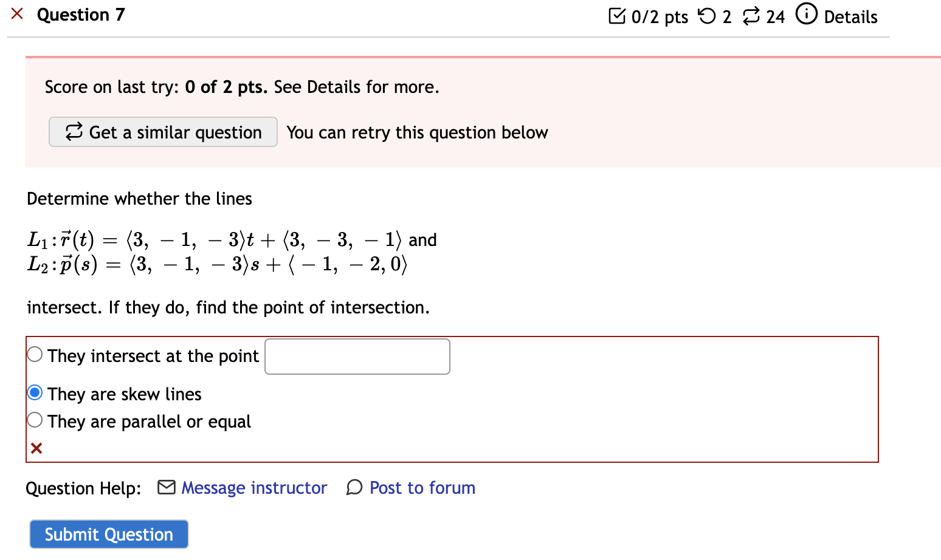Screen dimensions: 941x560
Task: Click the Submit Question button
Action: 108,534
